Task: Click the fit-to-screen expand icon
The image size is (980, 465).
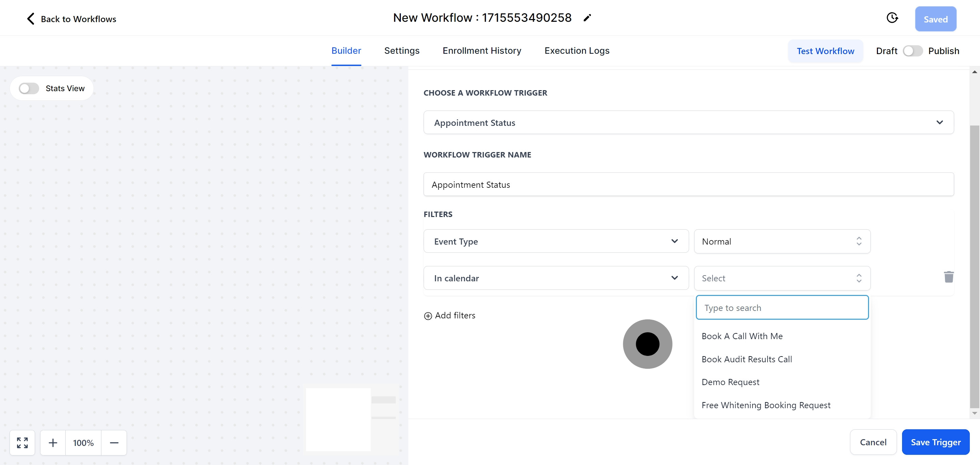Action: pyautogui.click(x=22, y=443)
